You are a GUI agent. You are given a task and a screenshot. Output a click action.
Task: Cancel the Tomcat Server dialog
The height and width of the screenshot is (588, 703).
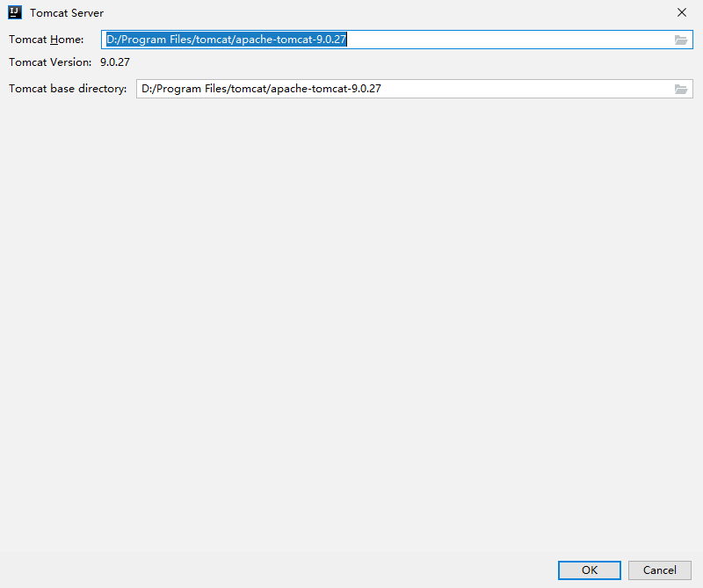click(x=660, y=570)
